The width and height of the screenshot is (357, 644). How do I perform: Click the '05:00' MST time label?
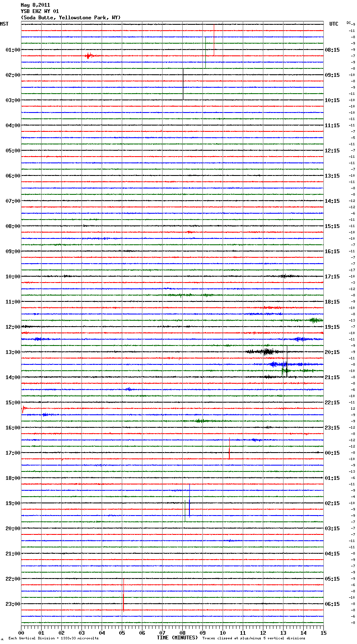pos(13,150)
